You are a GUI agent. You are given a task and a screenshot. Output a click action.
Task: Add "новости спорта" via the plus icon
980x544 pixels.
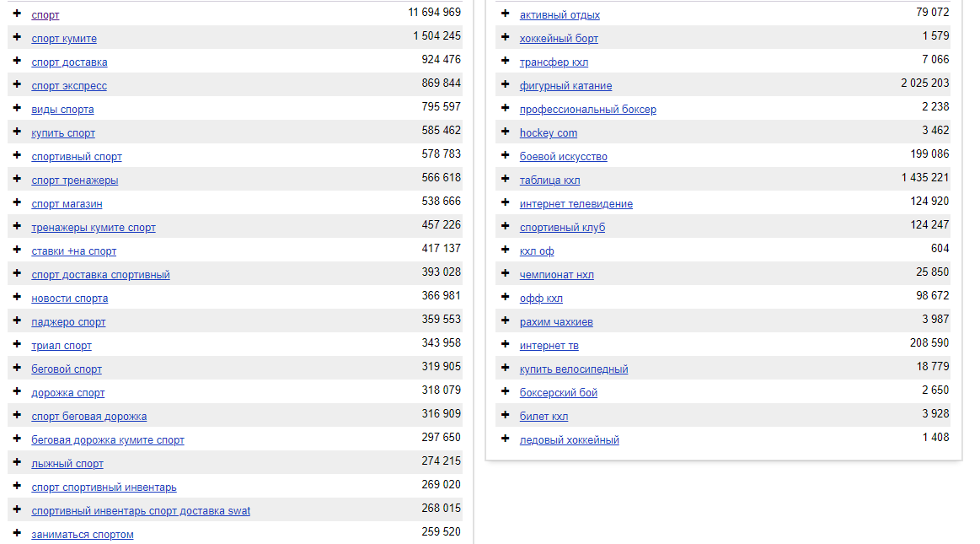pyautogui.click(x=17, y=298)
